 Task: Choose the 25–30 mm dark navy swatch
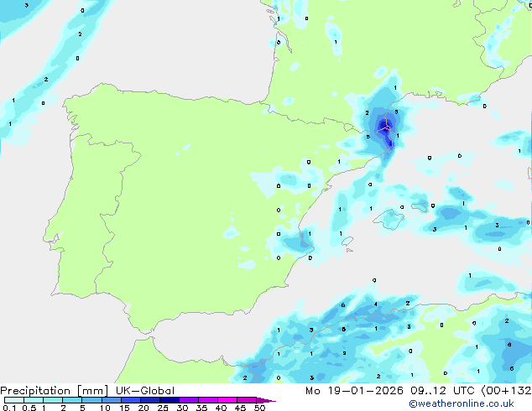(170, 400)
